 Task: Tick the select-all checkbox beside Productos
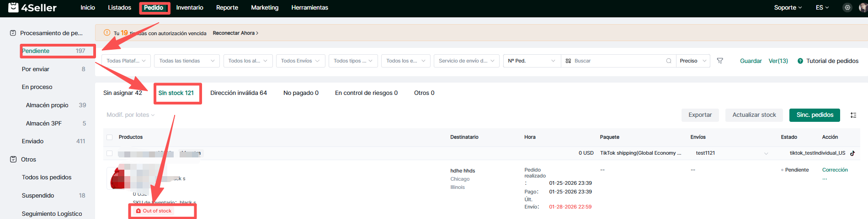(x=110, y=137)
